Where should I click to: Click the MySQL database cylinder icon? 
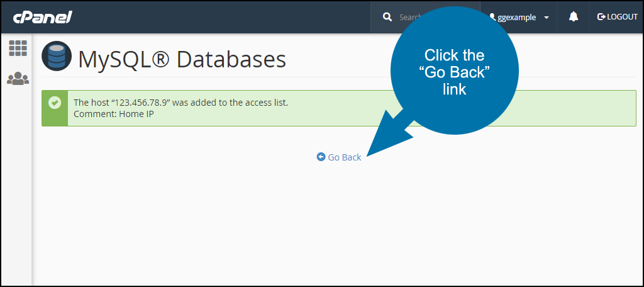coord(57,56)
